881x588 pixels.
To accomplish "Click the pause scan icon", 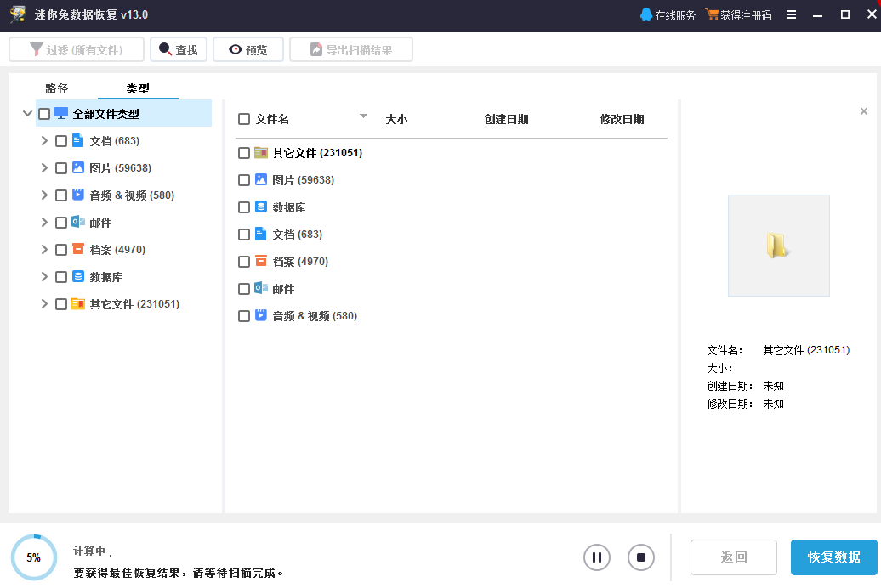I will 597,557.
